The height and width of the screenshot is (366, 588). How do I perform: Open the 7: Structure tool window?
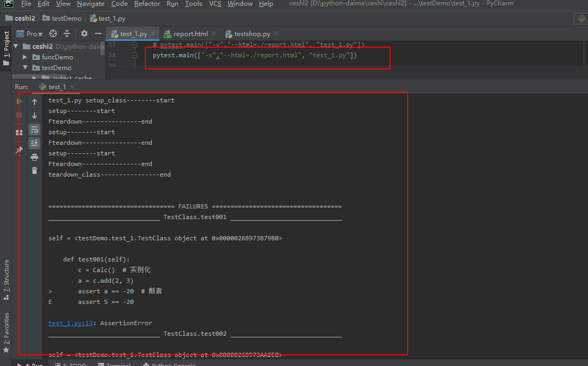6,280
